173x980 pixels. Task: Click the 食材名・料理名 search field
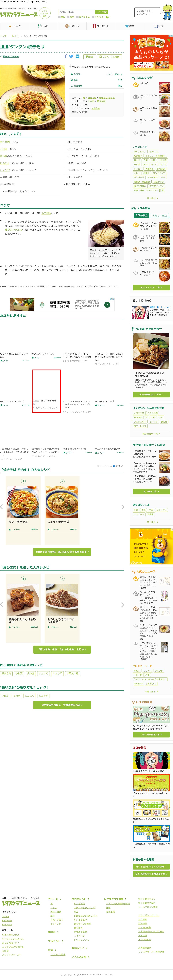pyautogui.click(x=77, y=12)
